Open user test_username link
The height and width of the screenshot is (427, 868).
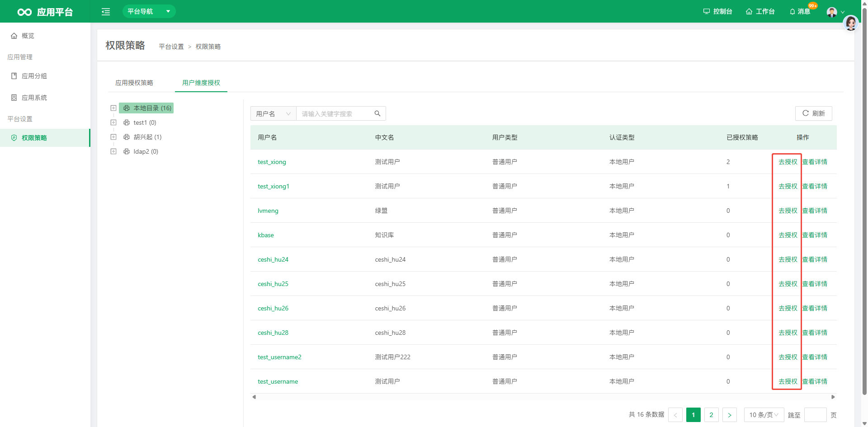tap(278, 381)
